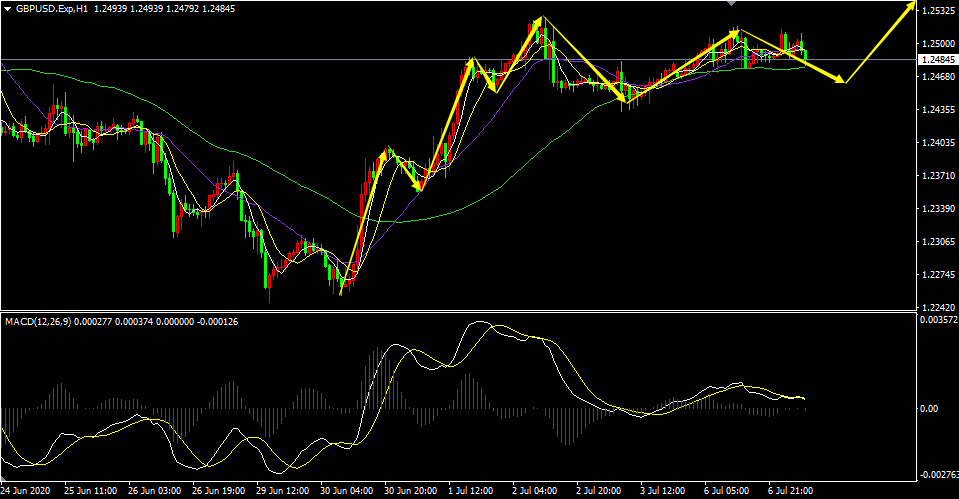Click the gray chart shift marker triangle
The height and width of the screenshot is (499, 959).
pos(731,3)
